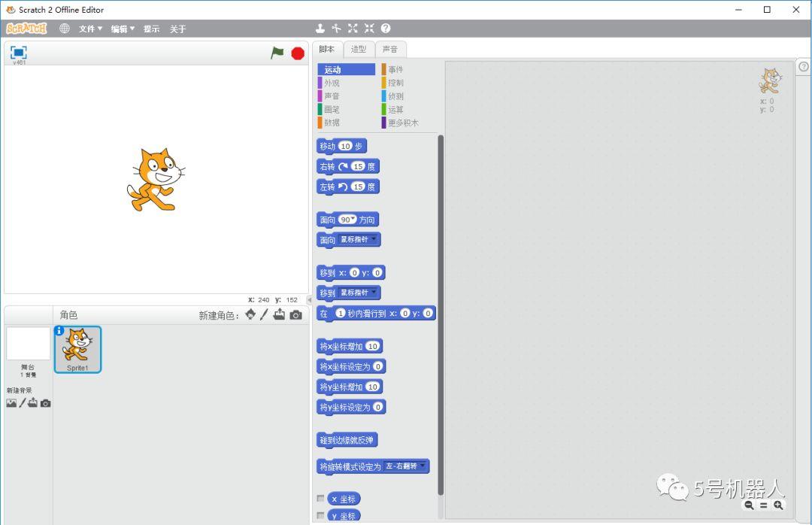Create new sprite from camera
This screenshot has width=812, height=525.
click(x=295, y=315)
